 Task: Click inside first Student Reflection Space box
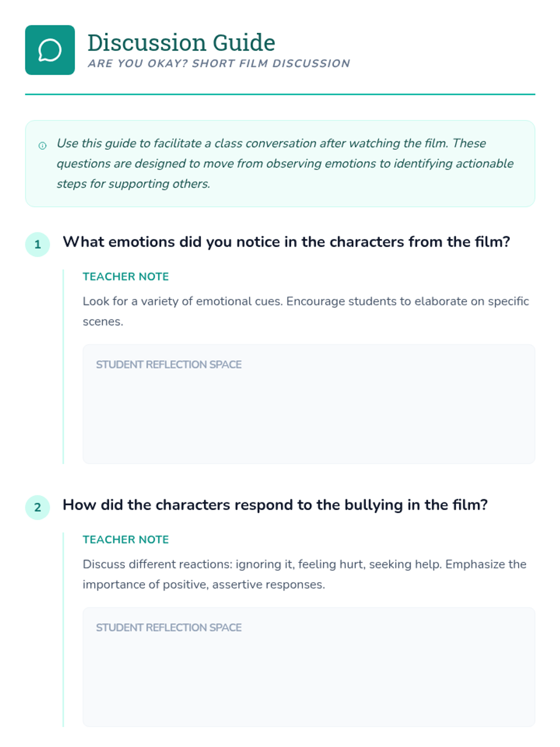click(309, 404)
